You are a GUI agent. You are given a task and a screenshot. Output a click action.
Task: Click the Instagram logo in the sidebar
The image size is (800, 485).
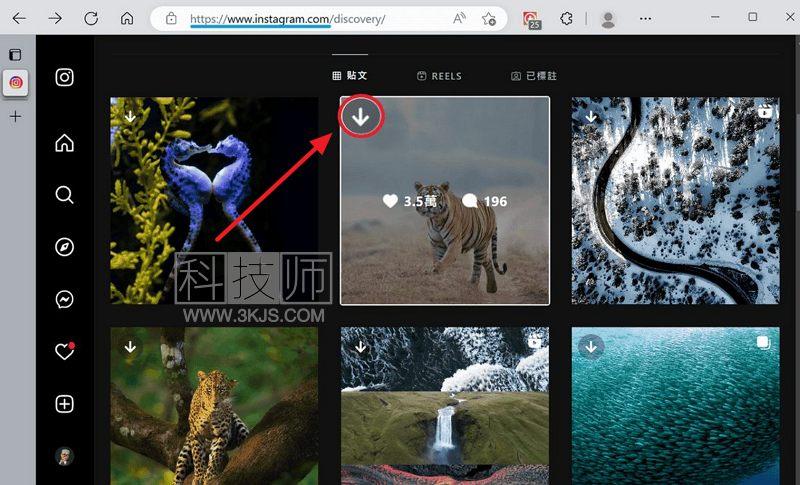(64, 78)
